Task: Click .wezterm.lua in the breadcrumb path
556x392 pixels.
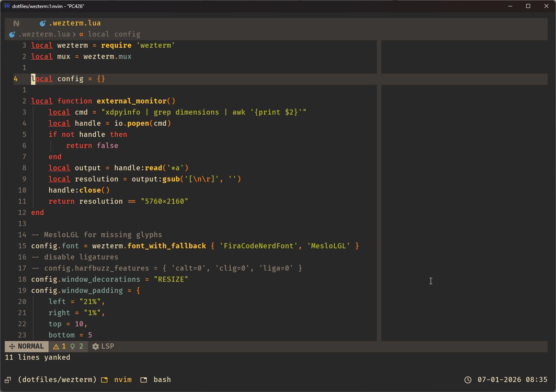Action: coord(44,34)
